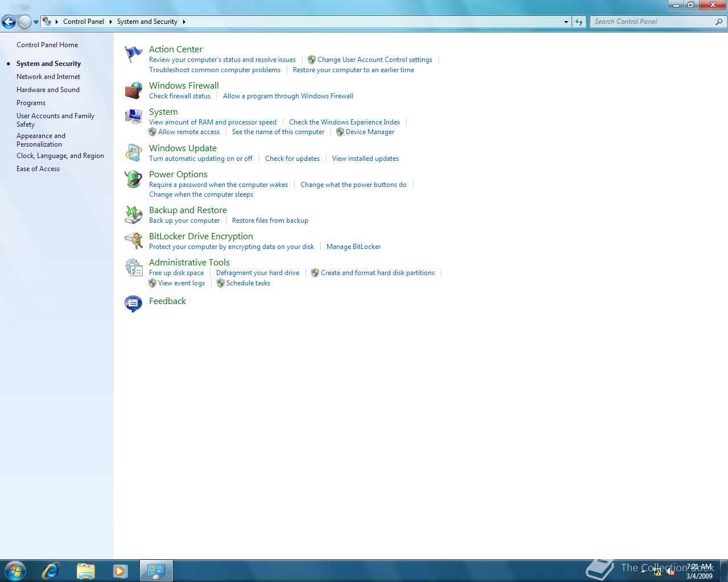Click the Administrative Tools gear icon
728x582 pixels.
pyautogui.click(x=133, y=267)
